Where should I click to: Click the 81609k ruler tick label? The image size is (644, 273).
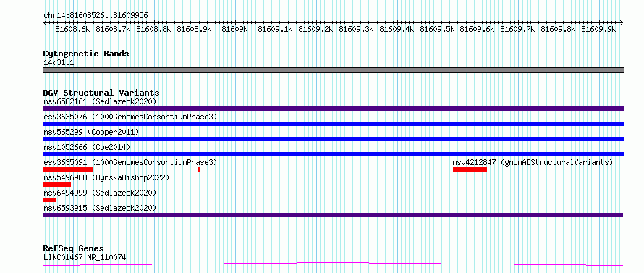(x=234, y=29)
